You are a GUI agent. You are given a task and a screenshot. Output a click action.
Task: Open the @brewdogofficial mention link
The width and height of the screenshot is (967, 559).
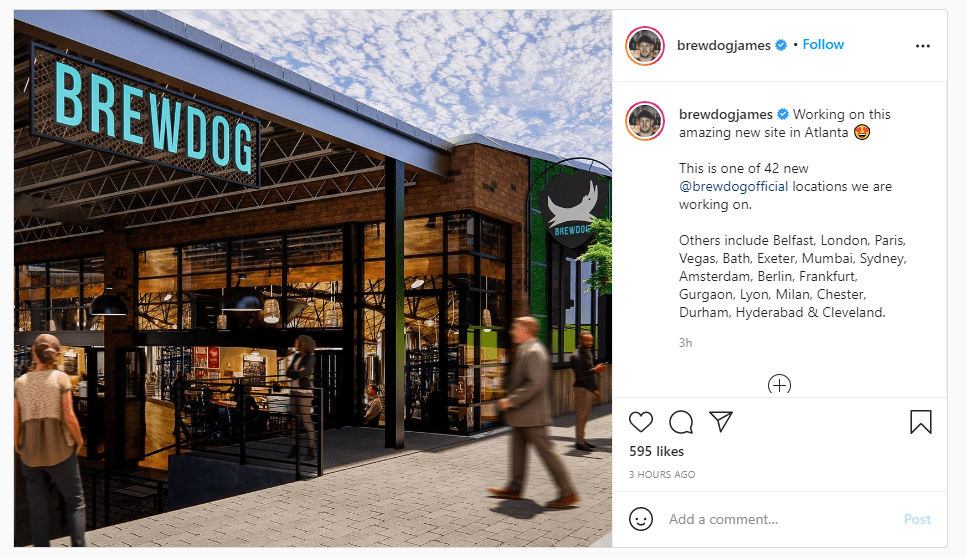pyautogui.click(x=733, y=186)
